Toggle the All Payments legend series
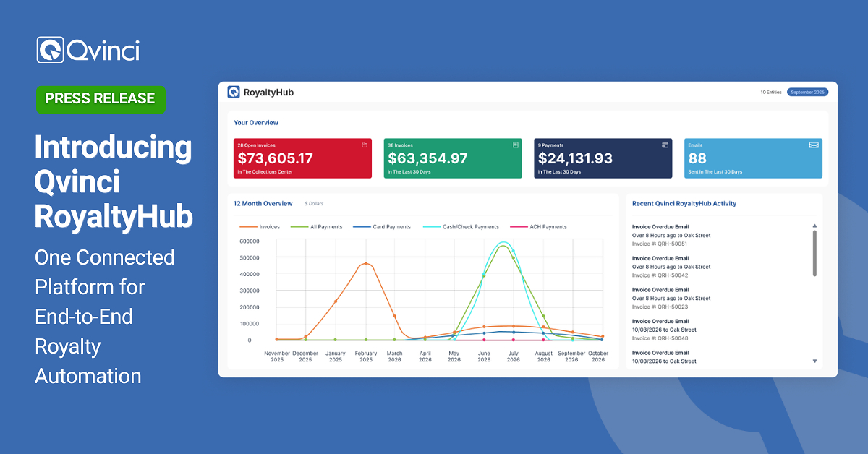This screenshot has height=454, width=868. pyautogui.click(x=316, y=227)
